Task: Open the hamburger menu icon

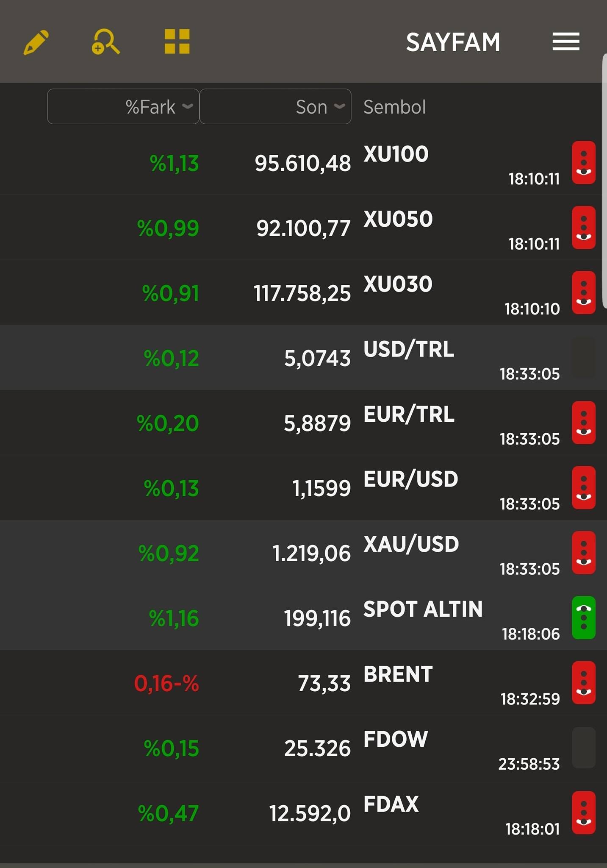Action: pos(566,42)
